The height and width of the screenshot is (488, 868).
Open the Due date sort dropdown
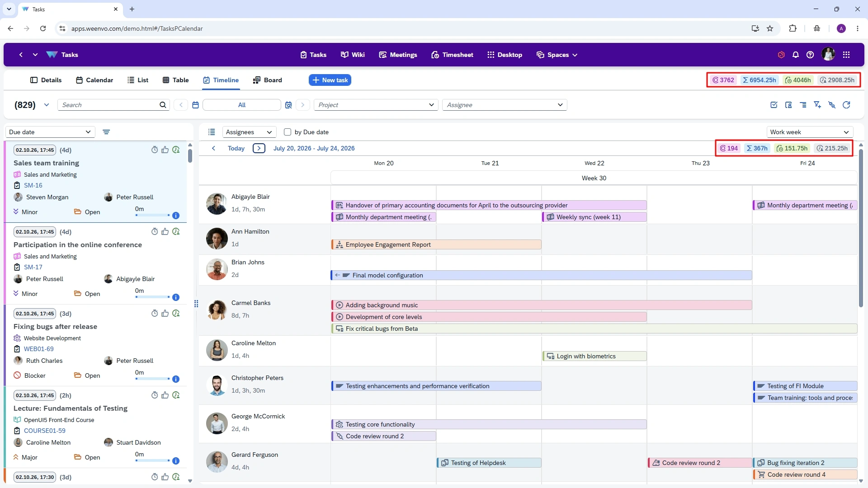[50, 132]
